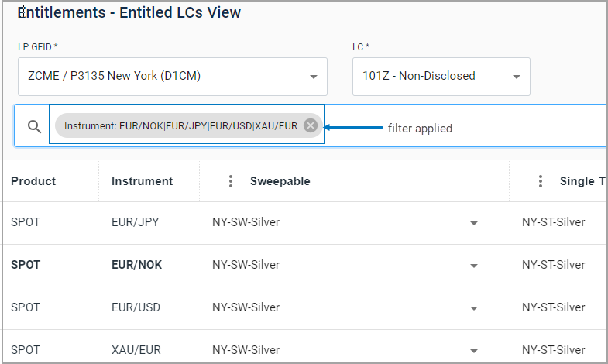Open Sweepable dropdown for EUR/NOK row
The image size is (608, 364).
tap(473, 266)
